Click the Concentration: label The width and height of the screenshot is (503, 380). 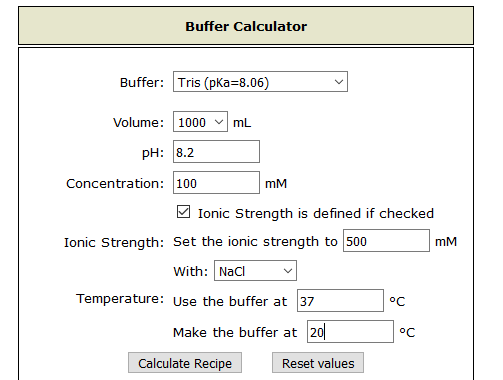point(115,183)
